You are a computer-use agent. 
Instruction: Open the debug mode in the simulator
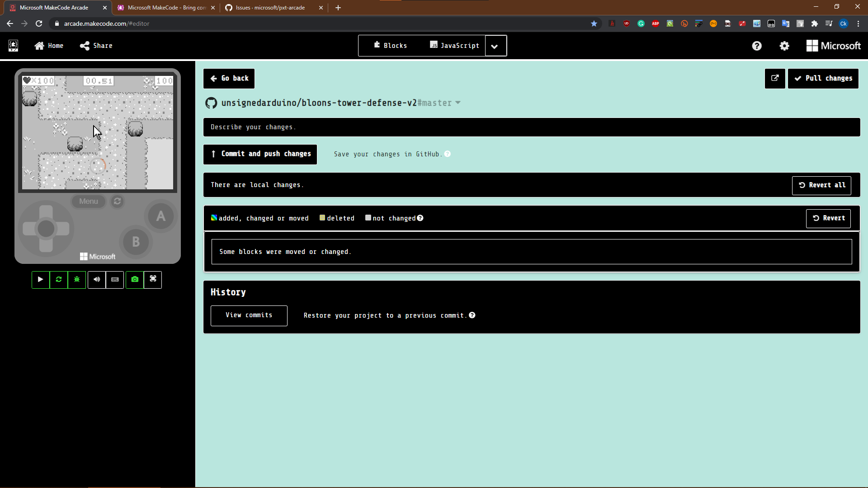(x=76, y=280)
